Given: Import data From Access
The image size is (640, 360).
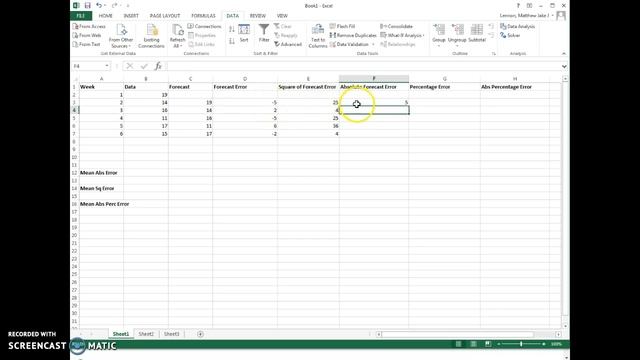Looking at the screenshot, I should click(x=89, y=26).
